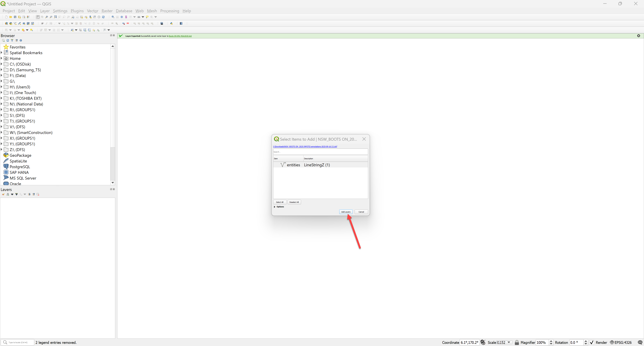Click the New Project toolbar icon
This screenshot has height=346, width=644.
tap(6, 17)
